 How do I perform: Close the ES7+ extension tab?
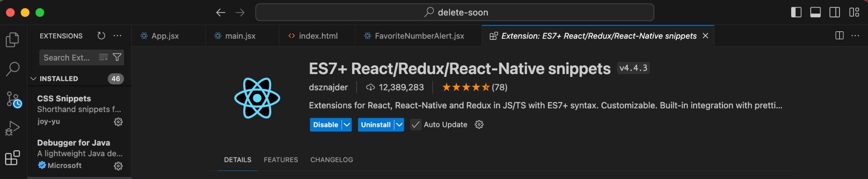[x=705, y=36]
